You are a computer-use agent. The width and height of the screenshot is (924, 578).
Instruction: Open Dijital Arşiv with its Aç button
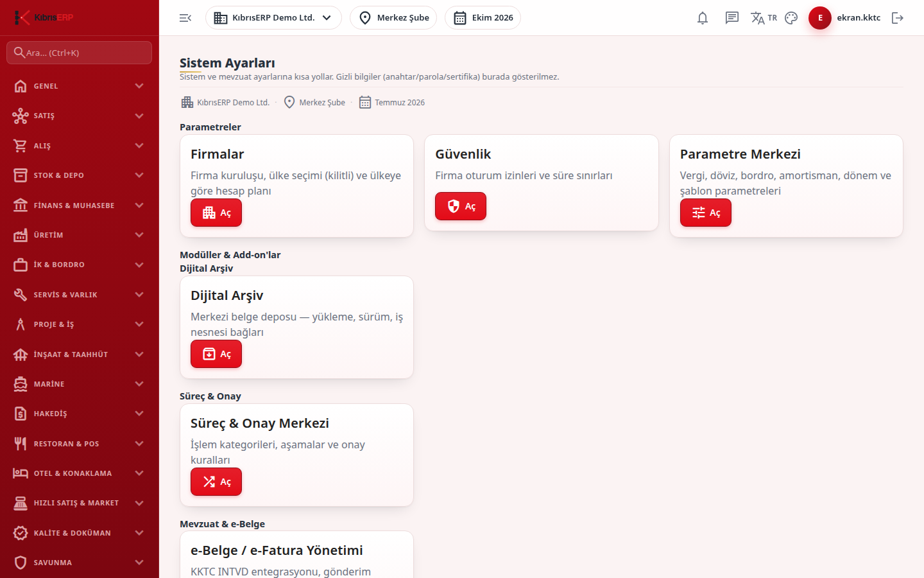tap(216, 354)
